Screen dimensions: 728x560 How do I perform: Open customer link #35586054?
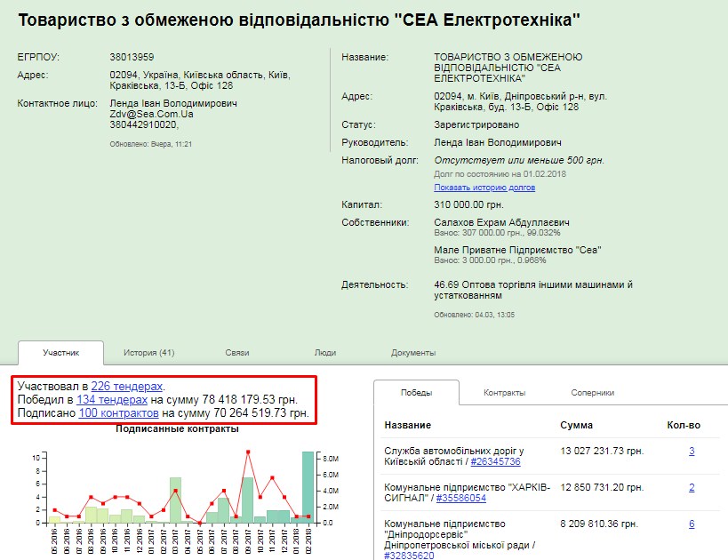pyautogui.click(x=461, y=499)
